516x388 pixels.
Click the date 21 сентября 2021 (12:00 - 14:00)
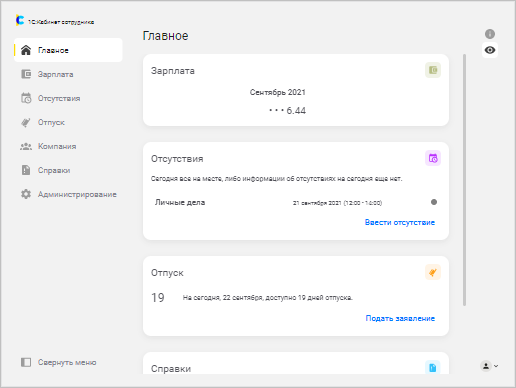tap(337, 203)
